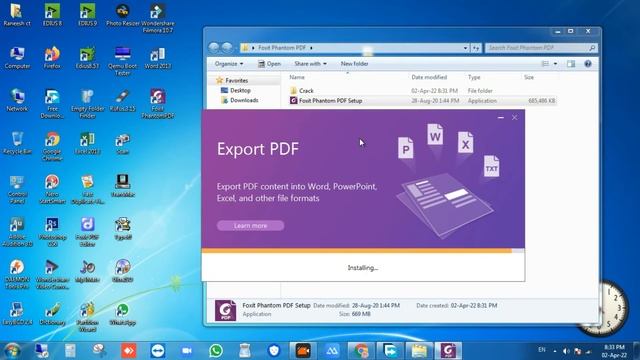Open the Organize dropdown menu
The image size is (640, 360).
pos(229,64)
